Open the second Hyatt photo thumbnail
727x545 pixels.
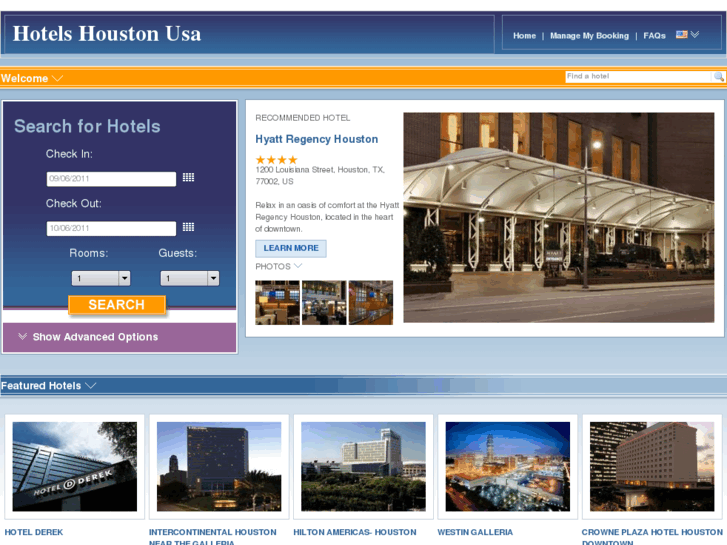click(x=324, y=302)
